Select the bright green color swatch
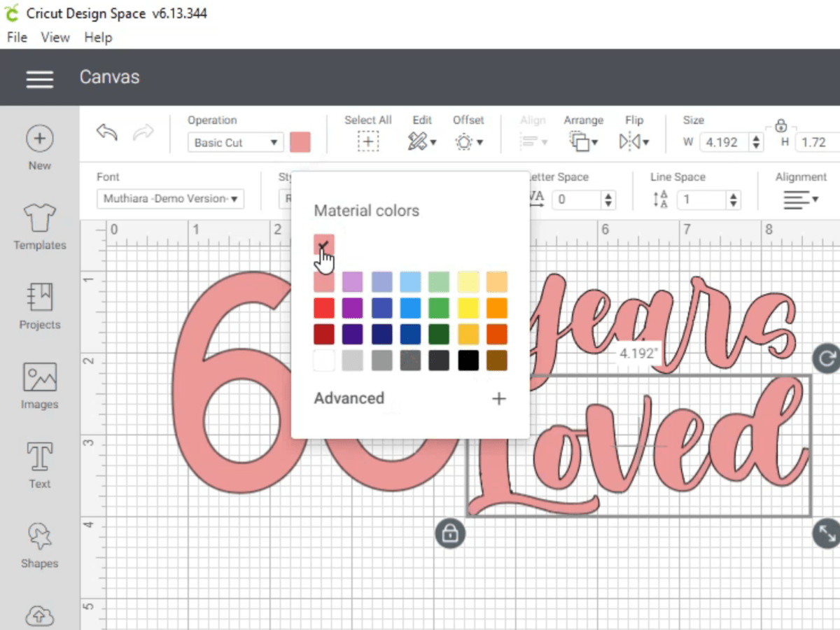 (x=439, y=308)
